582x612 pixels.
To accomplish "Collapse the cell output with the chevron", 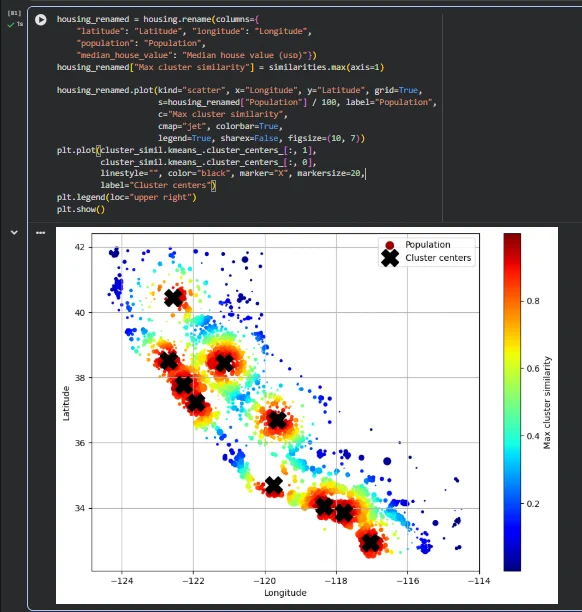I will (14, 233).
